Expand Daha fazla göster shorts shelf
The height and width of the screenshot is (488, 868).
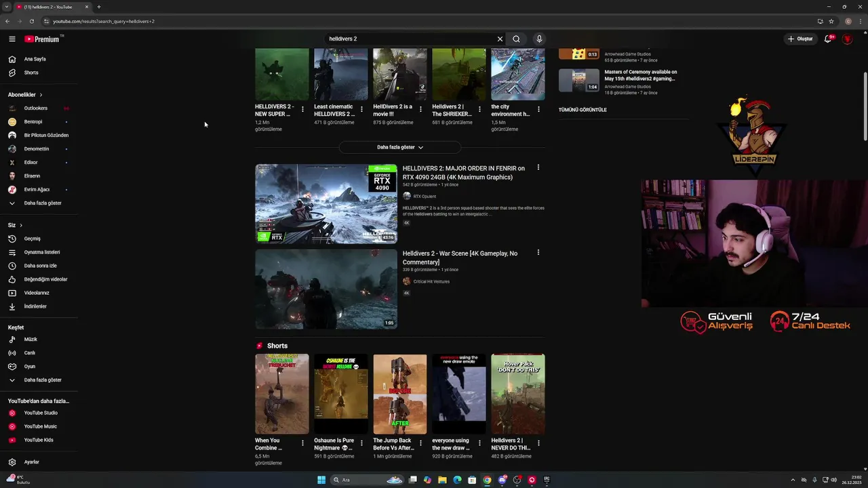pos(400,147)
